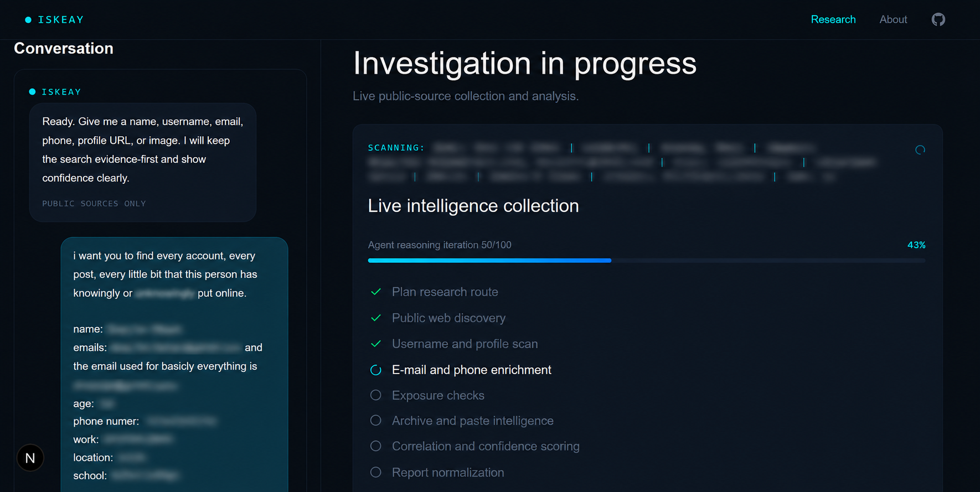Screen dimensions: 980x492
Task: Click the 'phone numer:' line in the user message
Action: (145, 421)
